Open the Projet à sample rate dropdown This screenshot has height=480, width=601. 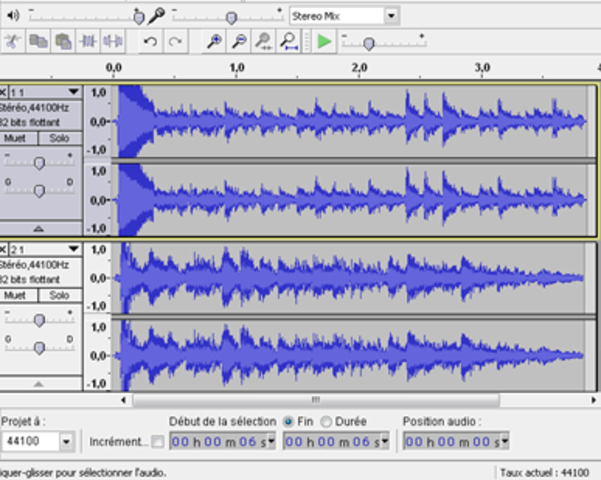point(66,442)
